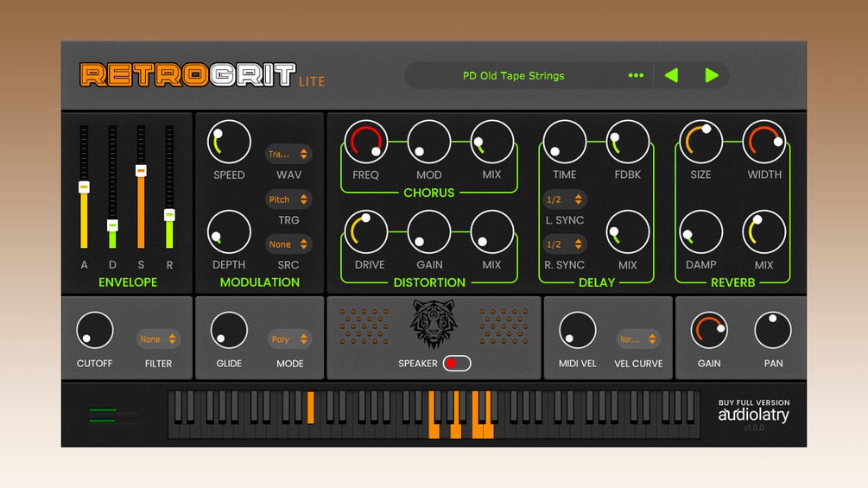The height and width of the screenshot is (488, 868).
Task: Click the chorus MIX knob
Action: 491,142
